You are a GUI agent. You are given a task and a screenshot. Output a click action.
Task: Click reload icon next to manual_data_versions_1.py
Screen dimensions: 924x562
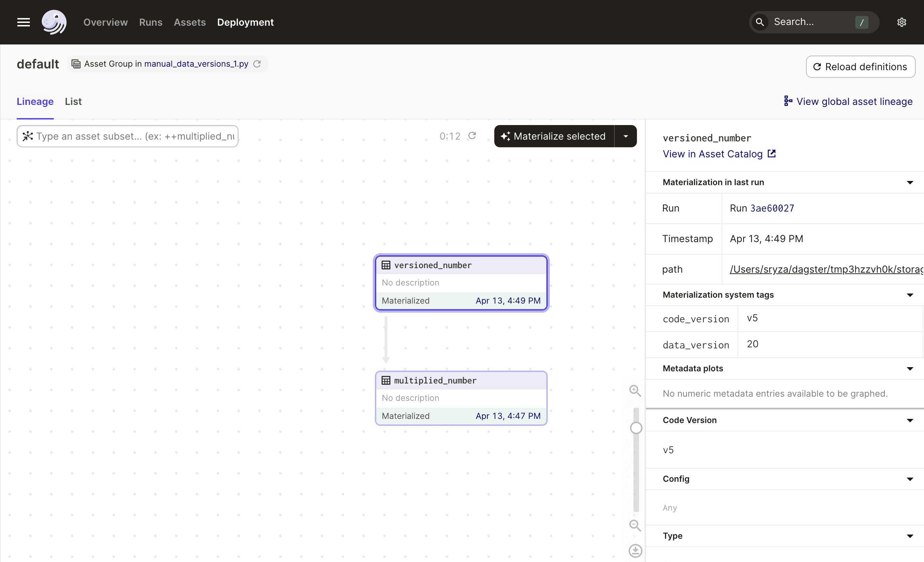tap(257, 64)
